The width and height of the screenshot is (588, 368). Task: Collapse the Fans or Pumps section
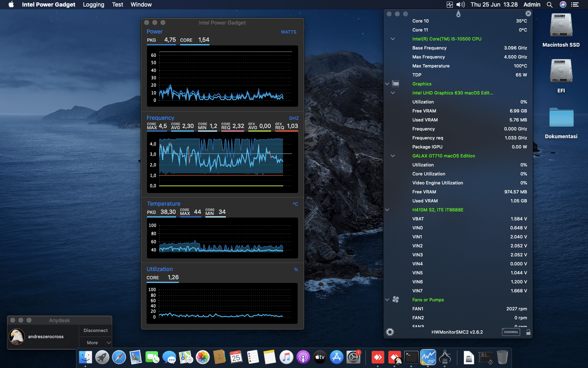pyautogui.click(x=387, y=299)
